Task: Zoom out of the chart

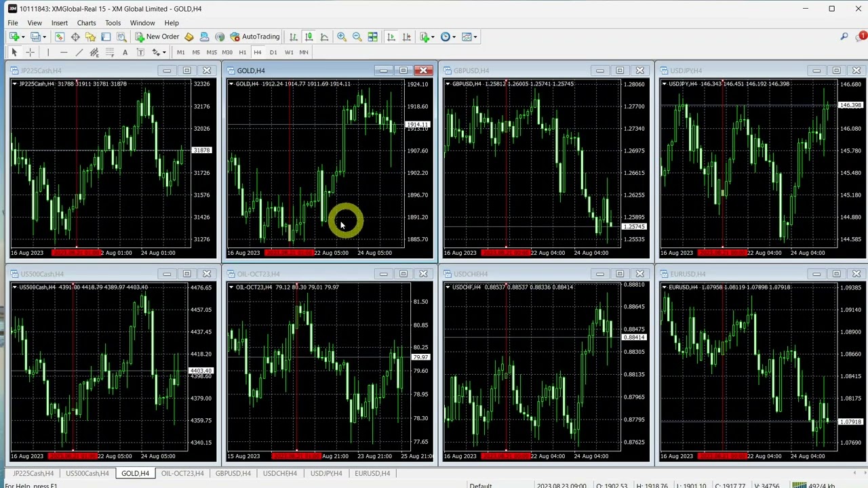Action: (x=357, y=37)
